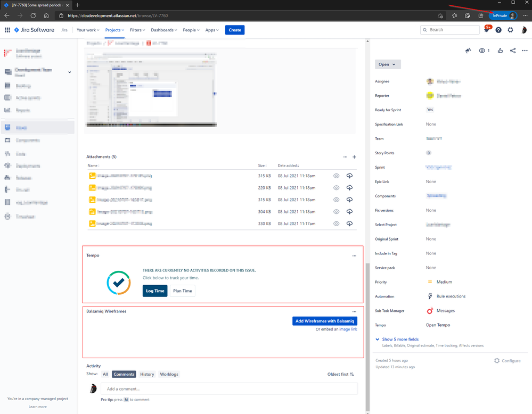The image size is (532, 414).
Task: Open the People dropdown
Action: click(x=191, y=30)
